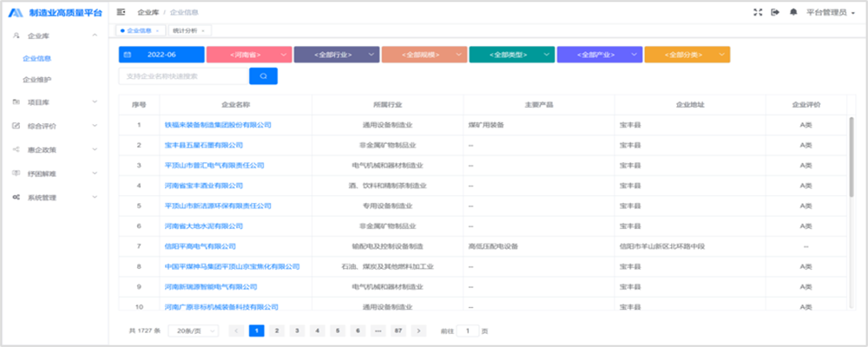Viewport: 868px width, 347px height.
Task: Go to page 4
Action: coord(317,331)
